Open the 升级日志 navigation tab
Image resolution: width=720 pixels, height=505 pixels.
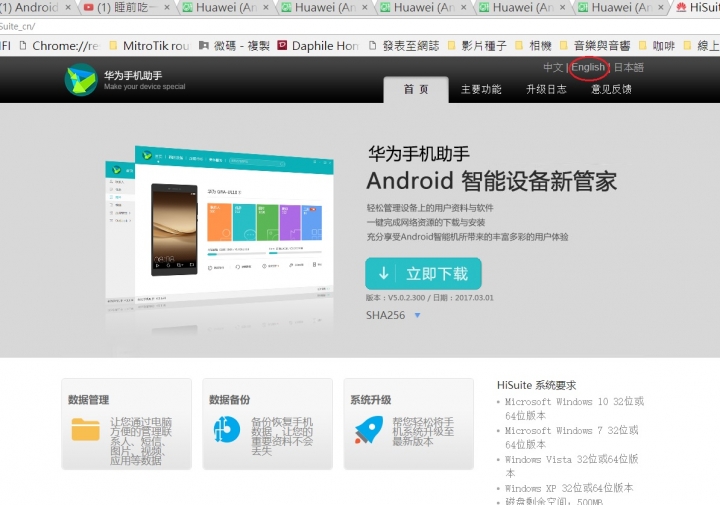(x=546, y=90)
